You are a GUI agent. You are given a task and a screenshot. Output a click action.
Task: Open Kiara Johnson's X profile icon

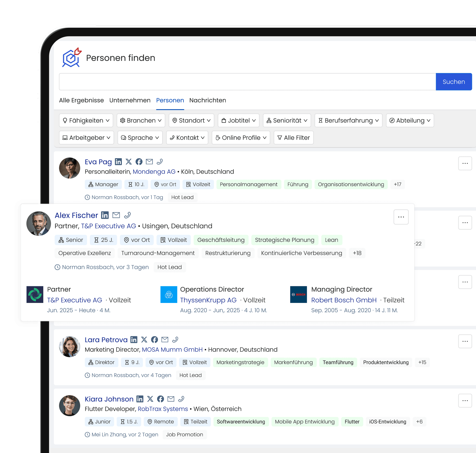click(x=150, y=399)
